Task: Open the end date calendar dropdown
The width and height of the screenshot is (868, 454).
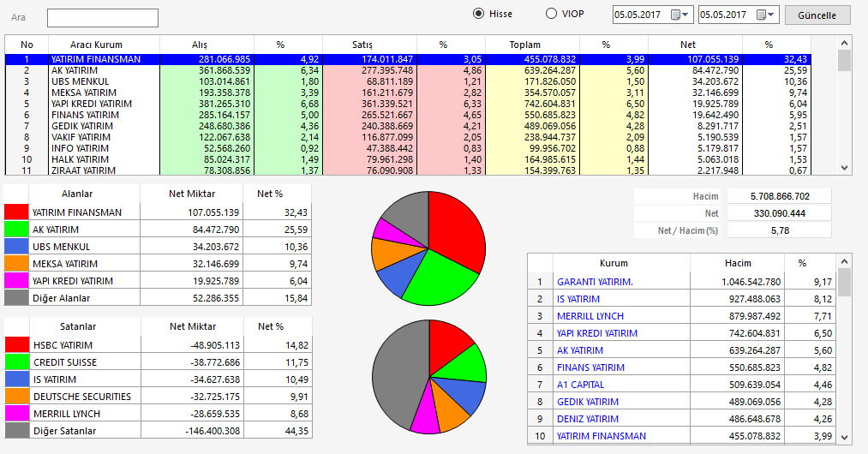Action: click(x=765, y=15)
